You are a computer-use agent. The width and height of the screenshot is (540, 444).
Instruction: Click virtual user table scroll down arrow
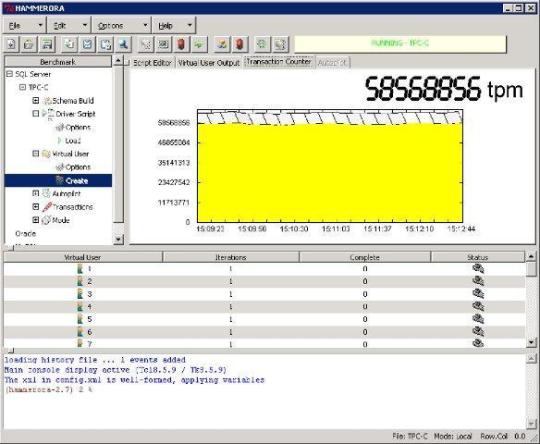point(531,342)
